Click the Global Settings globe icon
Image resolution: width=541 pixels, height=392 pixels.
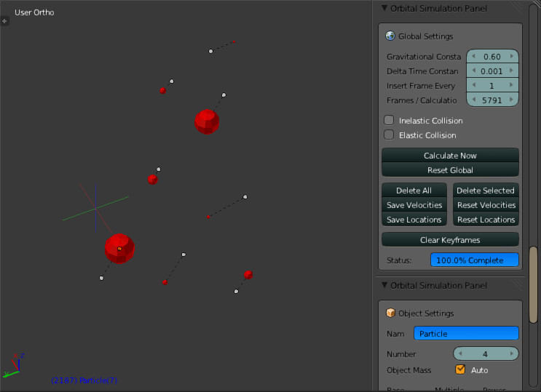click(390, 36)
